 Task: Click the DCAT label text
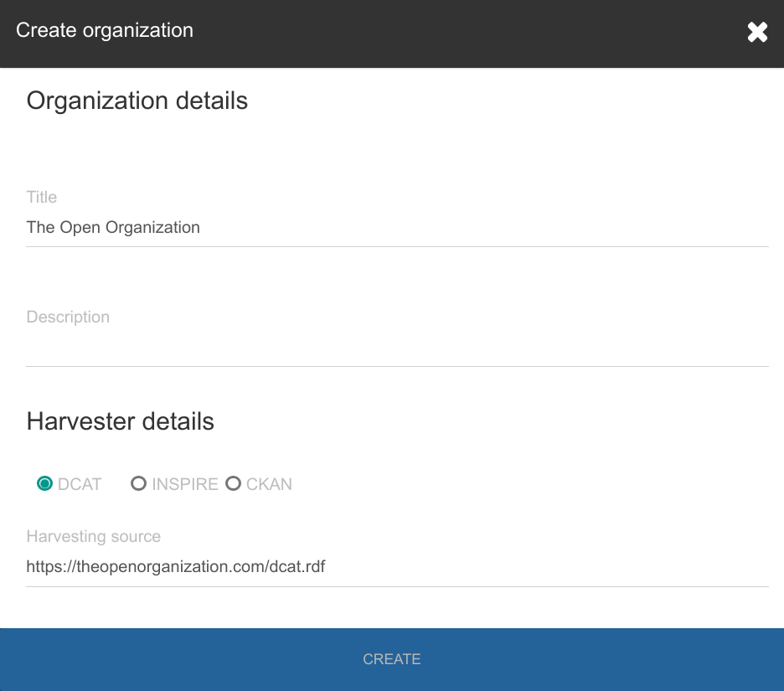click(x=80, y=484)
